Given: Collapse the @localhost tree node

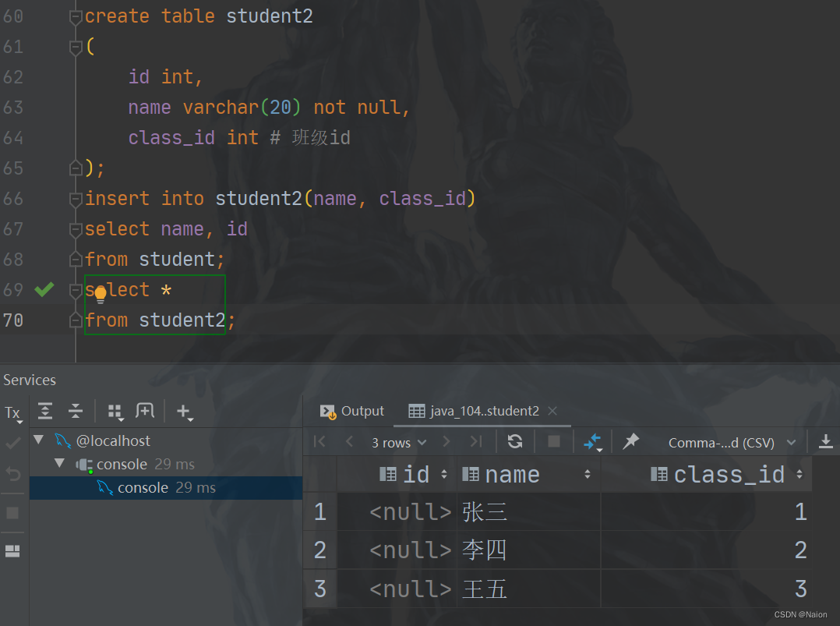Looking at the screenshot, I should [39, 440].
